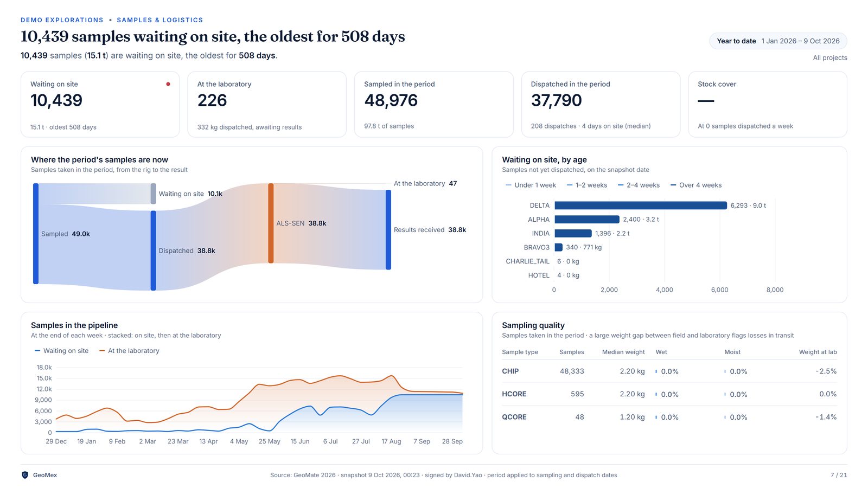Sort by Median weight column header
Image resolution: width=868 pixels, height=488 pixels.
(623, 352)
